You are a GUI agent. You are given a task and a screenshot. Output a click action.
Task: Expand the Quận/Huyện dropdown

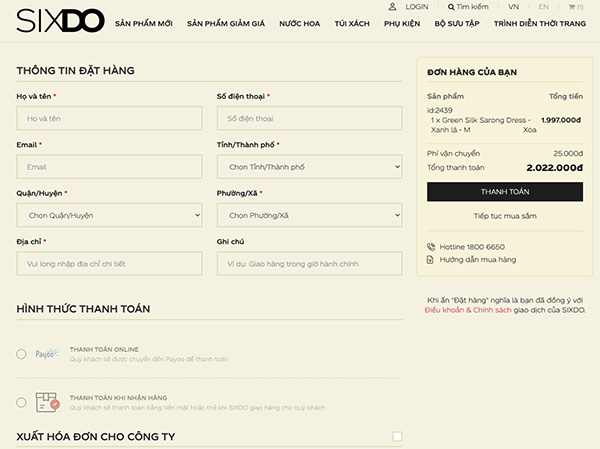click(x=109, y=215)
